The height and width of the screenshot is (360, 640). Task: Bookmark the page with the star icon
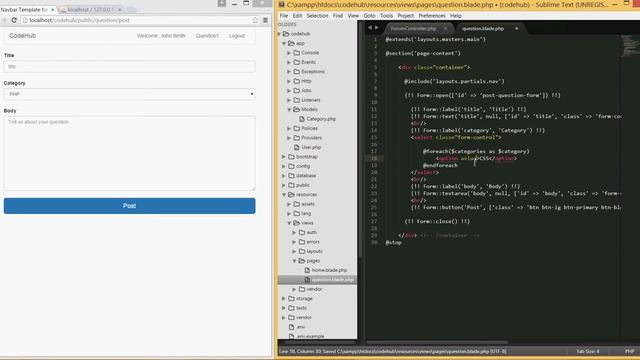(x=255, y=20)
